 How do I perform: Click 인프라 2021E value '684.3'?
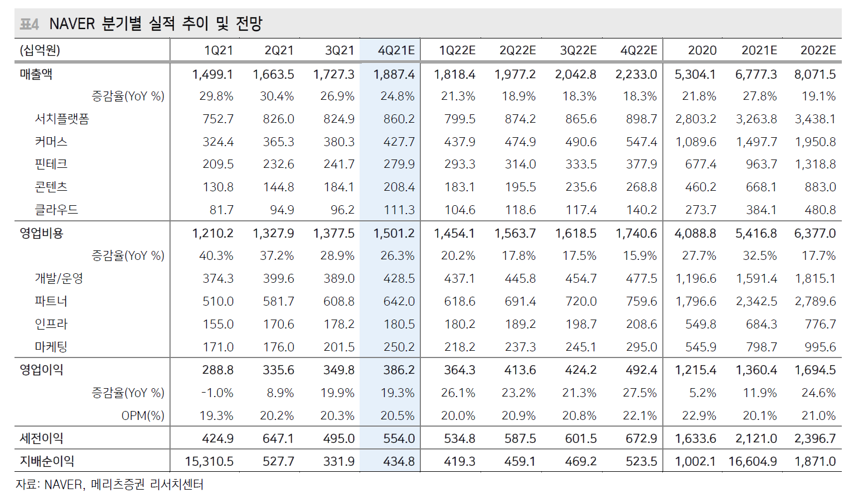point(762,324)
